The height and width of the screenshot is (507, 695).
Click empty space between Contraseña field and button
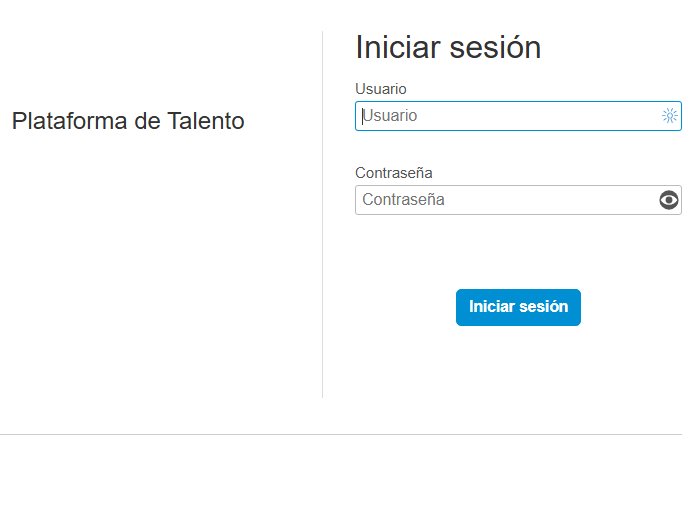pyautogui.click(x=518, y=252)
